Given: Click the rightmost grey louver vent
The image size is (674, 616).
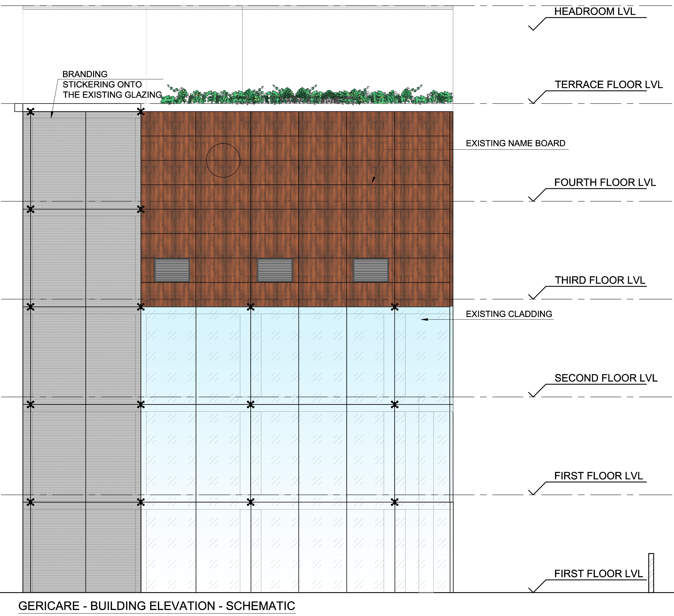Looking at the screenshot, I should coord(371,270).
